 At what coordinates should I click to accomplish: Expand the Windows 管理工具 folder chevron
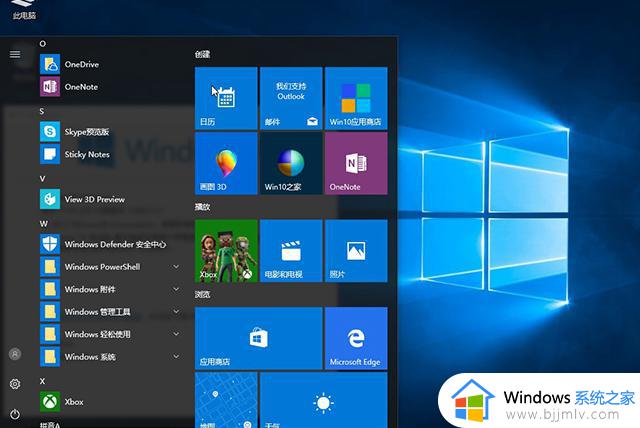pyautogui.click(x=176, y=312)
